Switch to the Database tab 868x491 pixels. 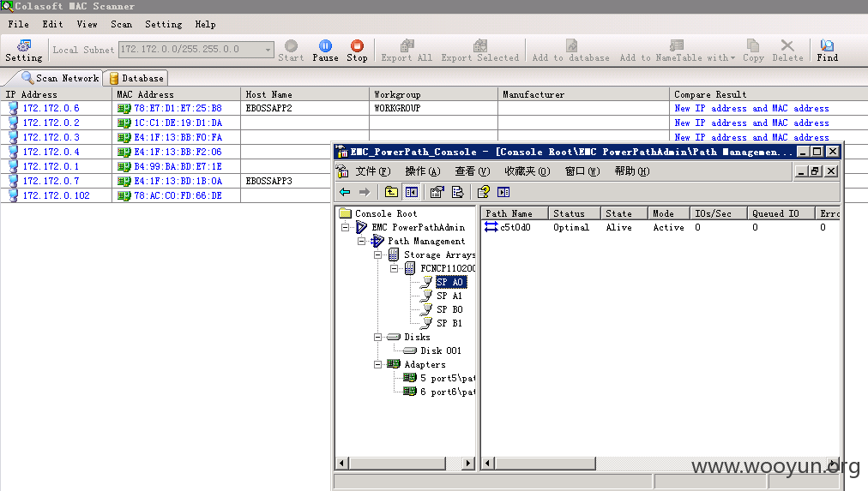pyautogui.click(x=136, y=78)
